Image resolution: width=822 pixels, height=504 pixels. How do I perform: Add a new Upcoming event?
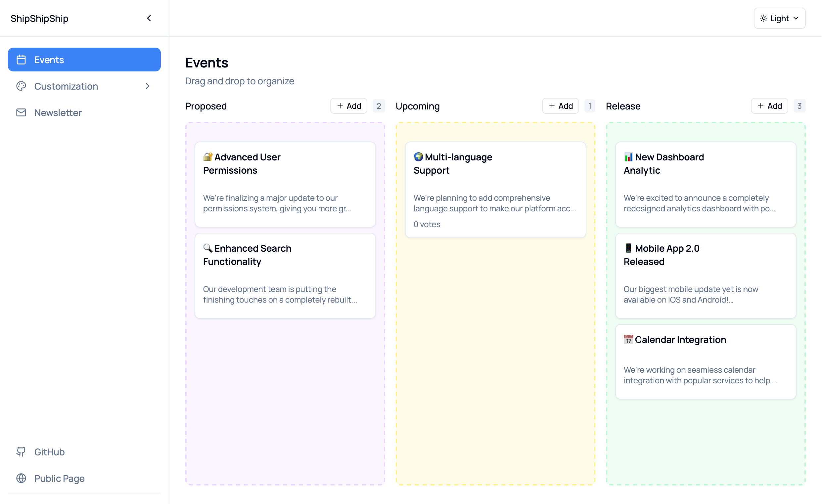pyautogui.click(x=560, y=106)
